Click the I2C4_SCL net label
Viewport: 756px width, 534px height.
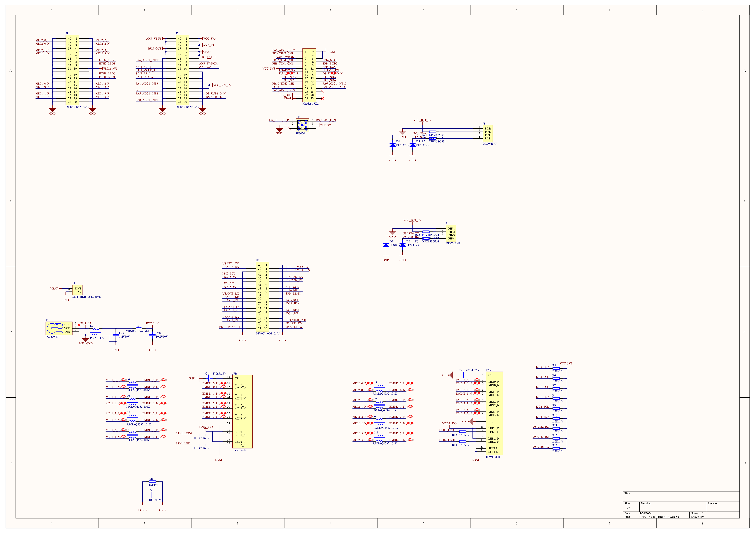pos(229,283)
